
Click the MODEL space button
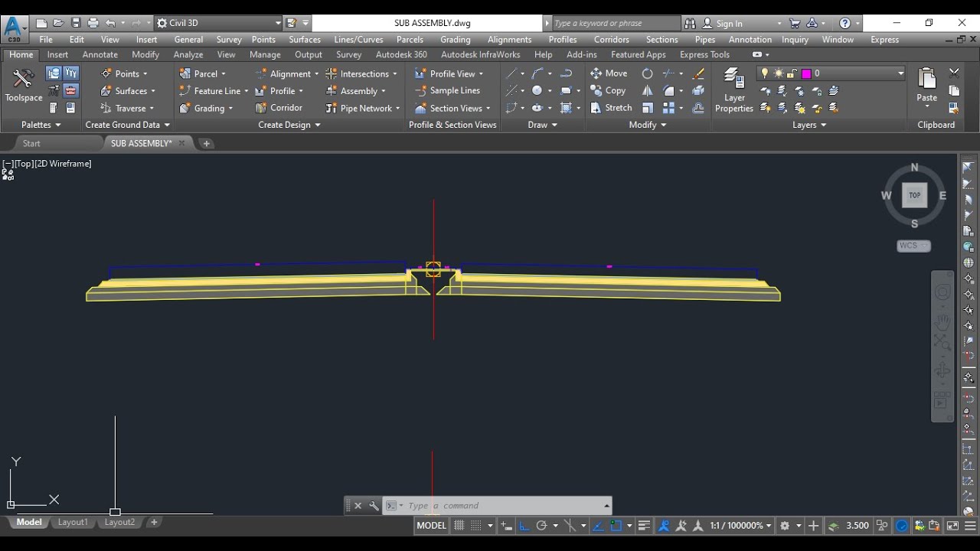431,526
